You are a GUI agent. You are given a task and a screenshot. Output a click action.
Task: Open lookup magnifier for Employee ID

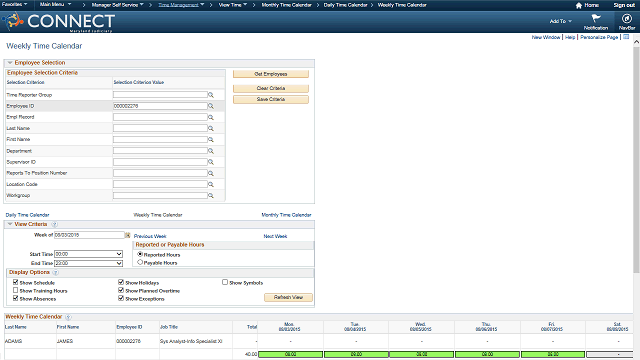(211, 106)
